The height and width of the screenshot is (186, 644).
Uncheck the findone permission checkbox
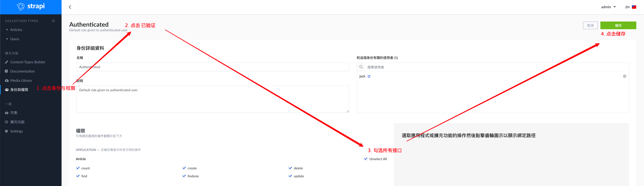(184, 176)
